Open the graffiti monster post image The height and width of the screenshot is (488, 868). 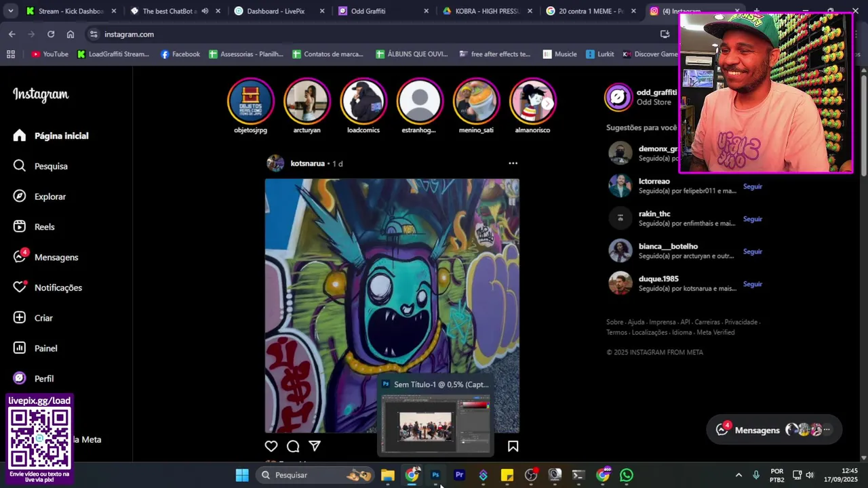[x=392, y=305]
